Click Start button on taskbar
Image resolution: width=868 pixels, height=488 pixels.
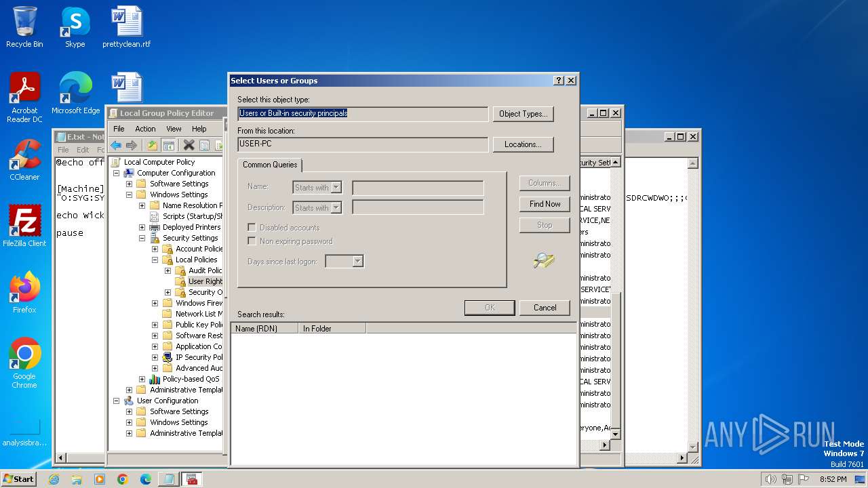pos(19,479)
